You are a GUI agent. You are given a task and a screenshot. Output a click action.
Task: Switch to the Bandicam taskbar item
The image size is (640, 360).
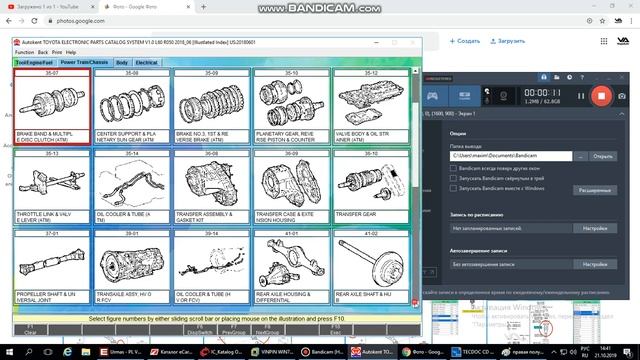point(322,352)
